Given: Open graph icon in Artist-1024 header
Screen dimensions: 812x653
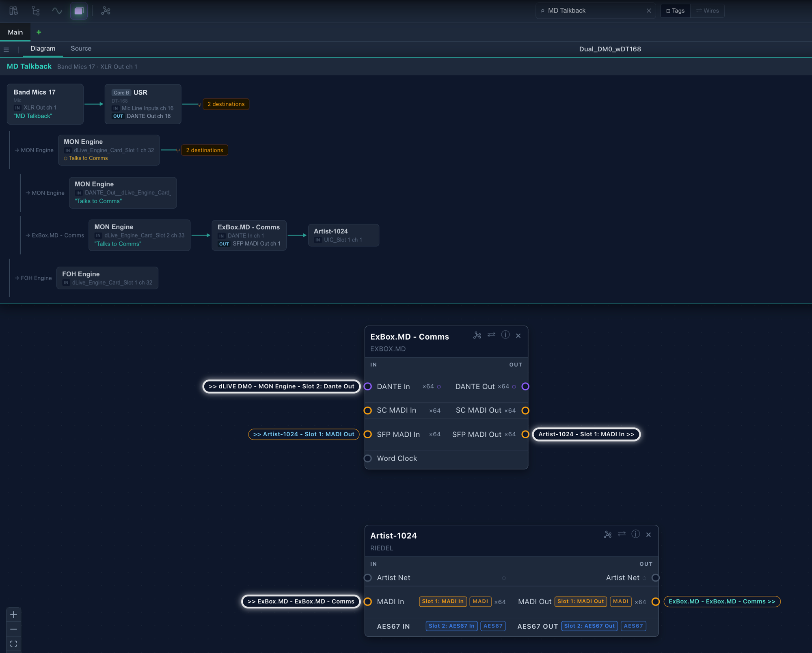Looking at the screenshot, I should pyautogui.click(x=607, y=534).
